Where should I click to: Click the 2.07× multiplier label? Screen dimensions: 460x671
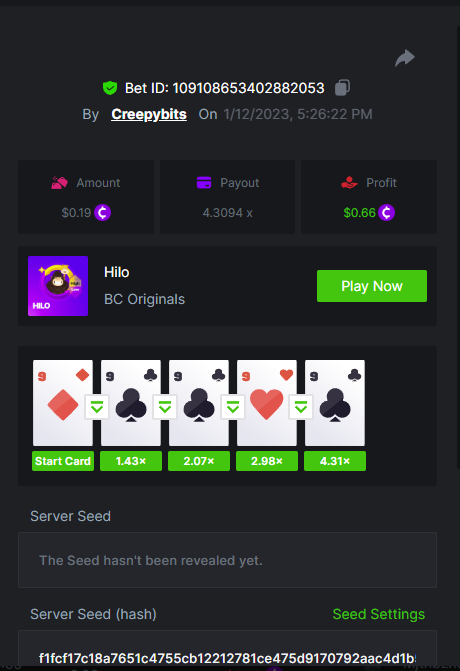pos(199,461)
